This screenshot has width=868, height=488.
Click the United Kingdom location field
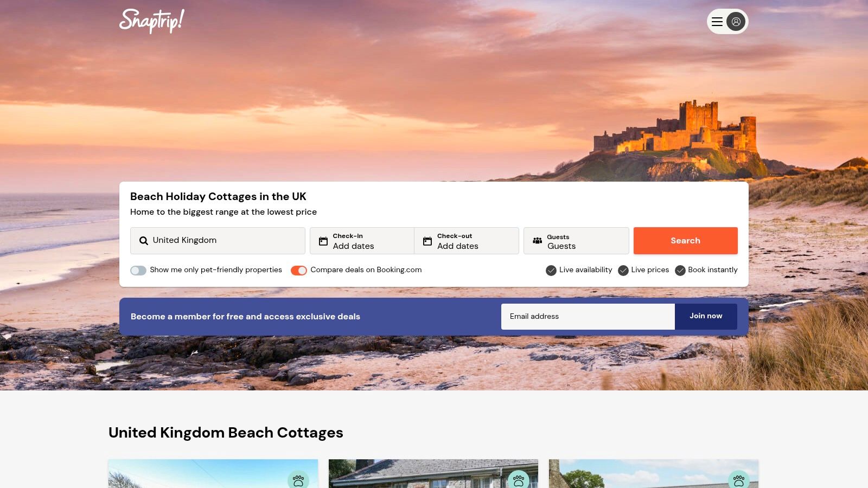[218, 241]
